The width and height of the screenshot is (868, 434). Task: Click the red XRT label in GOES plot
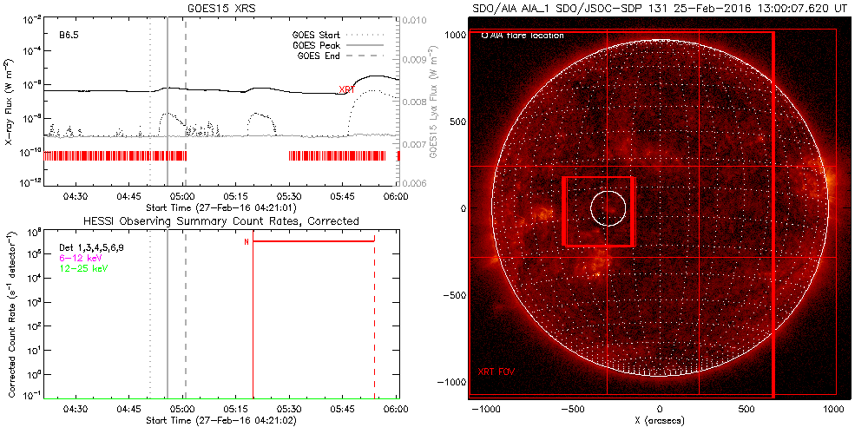coord(346,90)
